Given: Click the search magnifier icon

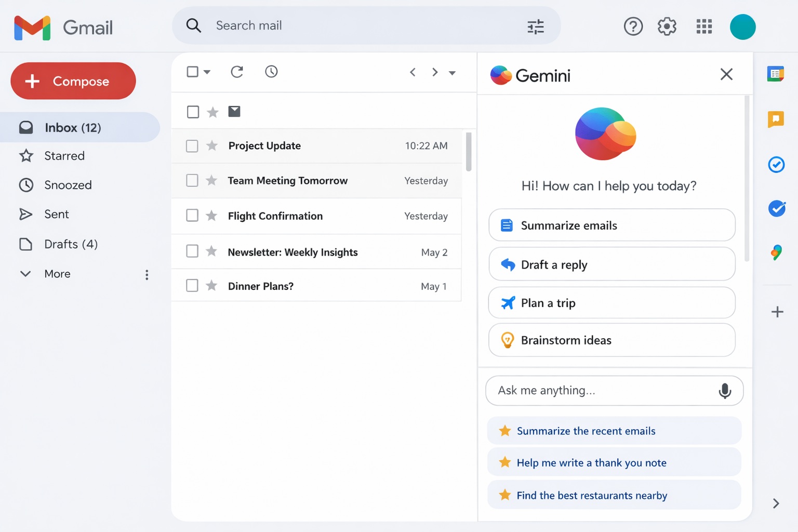Looking at the screenshot, I should 194,25.
